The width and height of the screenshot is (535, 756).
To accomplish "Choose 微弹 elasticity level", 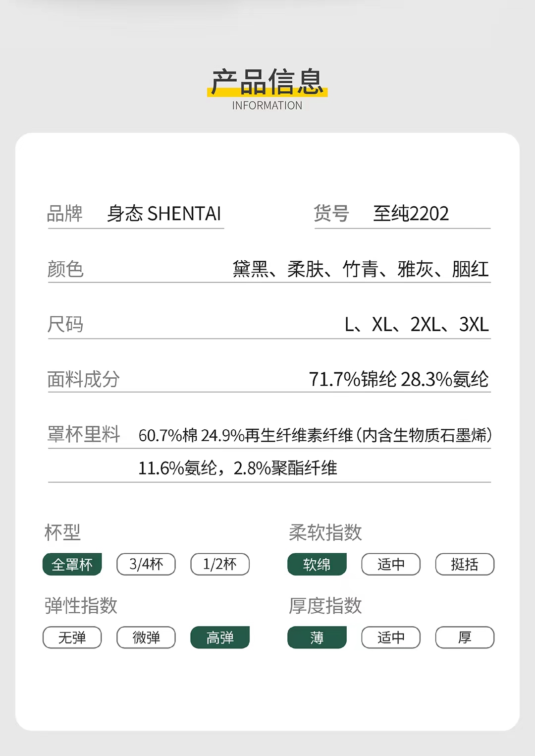I will [146, 638].
